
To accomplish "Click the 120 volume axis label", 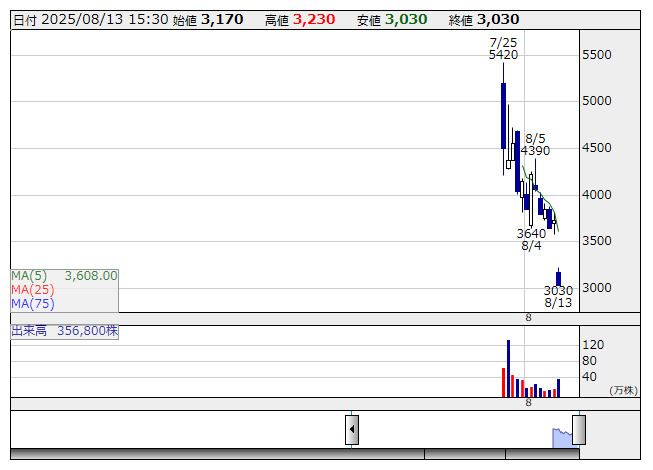I will pyautogui.click(x=593, y=345).
